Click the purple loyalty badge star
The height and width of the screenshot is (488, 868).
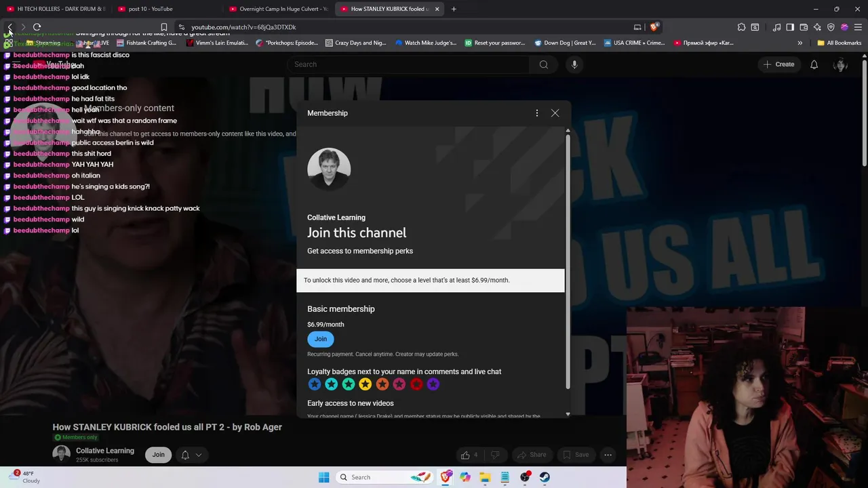coord(433,384)
